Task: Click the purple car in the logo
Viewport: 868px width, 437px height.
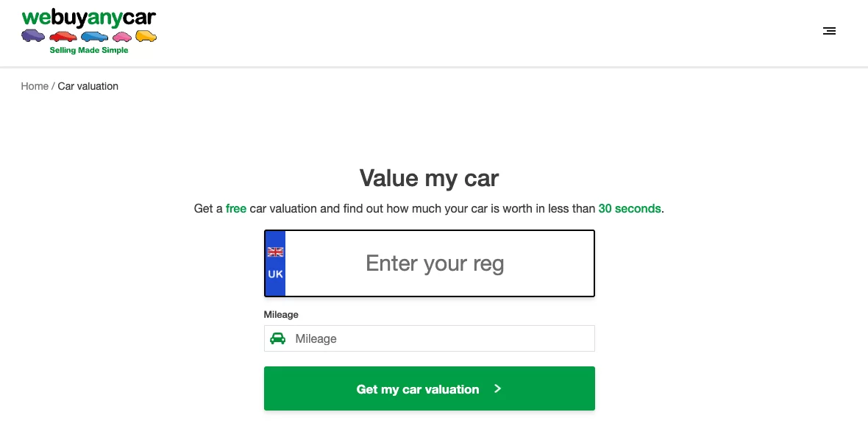Action: (x=33, y=35)
